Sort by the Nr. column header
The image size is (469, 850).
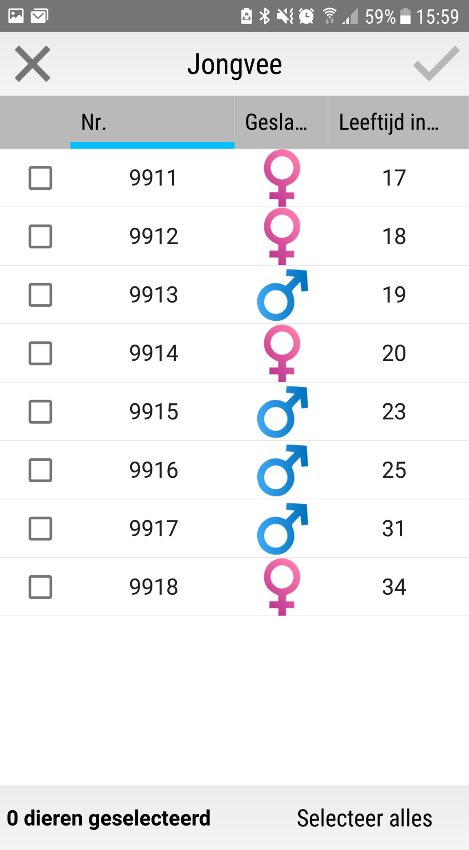tap(152, 123)
